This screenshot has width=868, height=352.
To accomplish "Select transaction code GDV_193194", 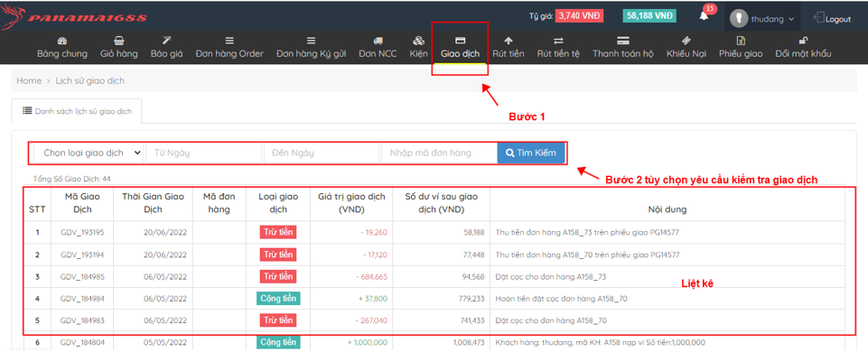I will pyautogui.click(x=82, y=255).
